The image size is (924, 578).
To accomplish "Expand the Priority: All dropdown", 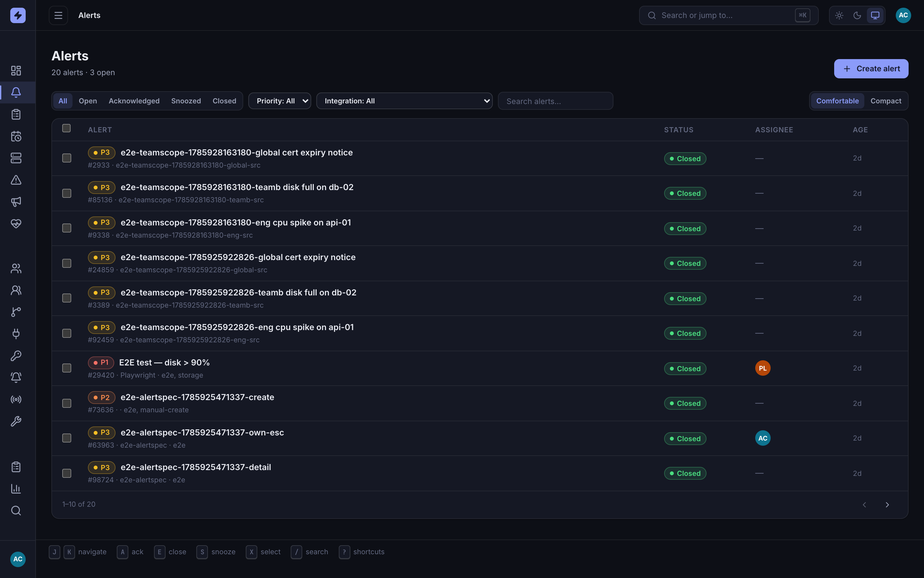I will coord(280,101).
